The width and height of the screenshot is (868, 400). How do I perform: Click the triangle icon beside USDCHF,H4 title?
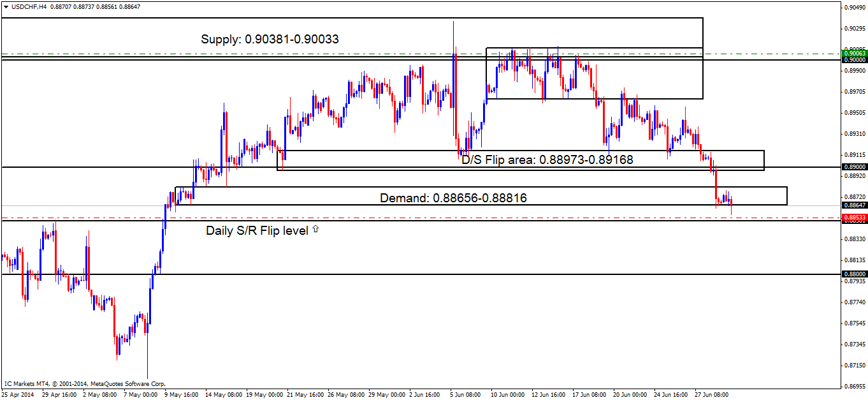(5, 6)
